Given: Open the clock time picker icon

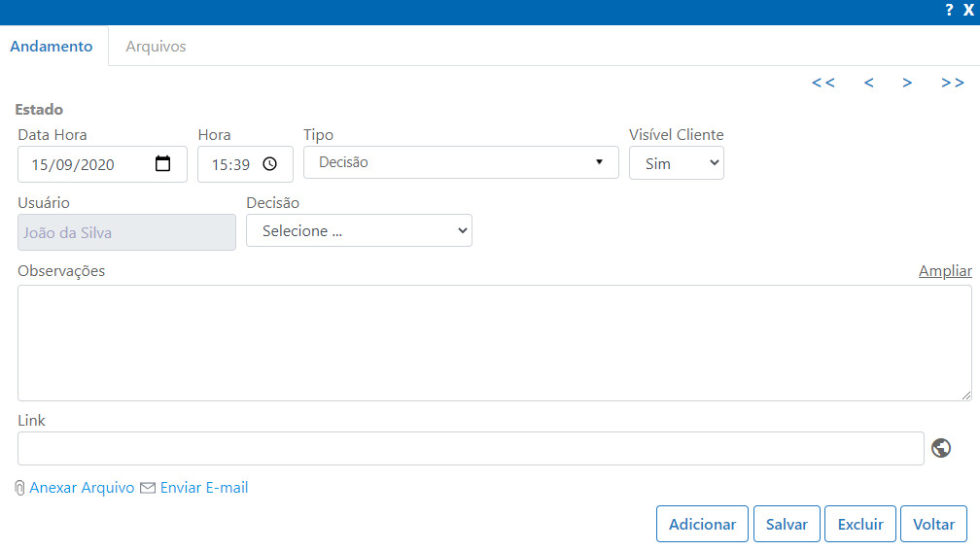Looking at the screenshot, I should (269, 163).
